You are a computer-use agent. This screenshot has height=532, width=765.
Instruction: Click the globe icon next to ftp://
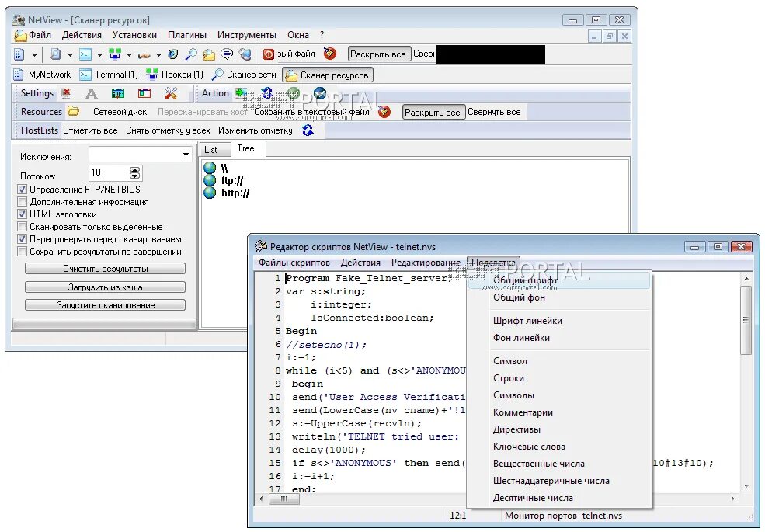point(210,181)
